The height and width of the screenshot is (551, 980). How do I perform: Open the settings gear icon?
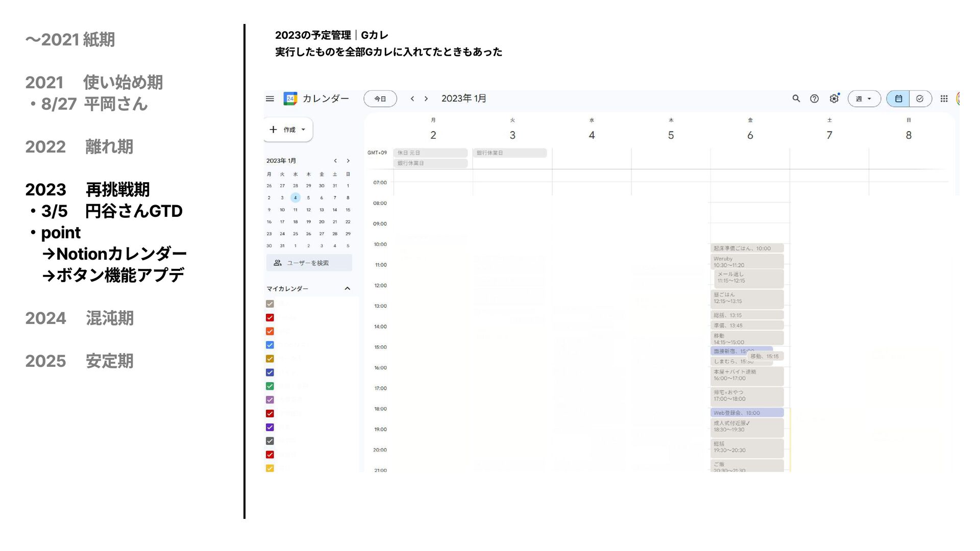tap(834, 98)
